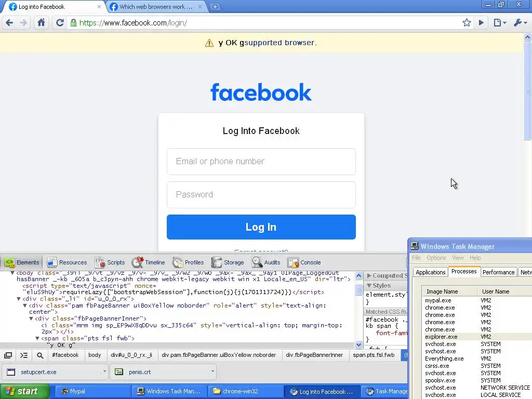Click the blue Log In button
The height and width of the screenshot is (399, 532).
[261, 227]
